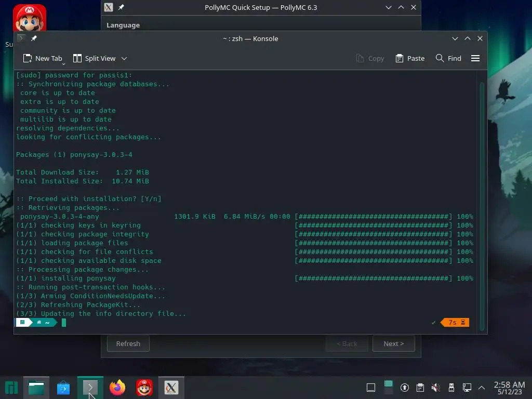Image resolution: width=532 pixels, height=399 pixels.
Task: Click the Manjaro logo prompt segment
Action: [22, 322]
